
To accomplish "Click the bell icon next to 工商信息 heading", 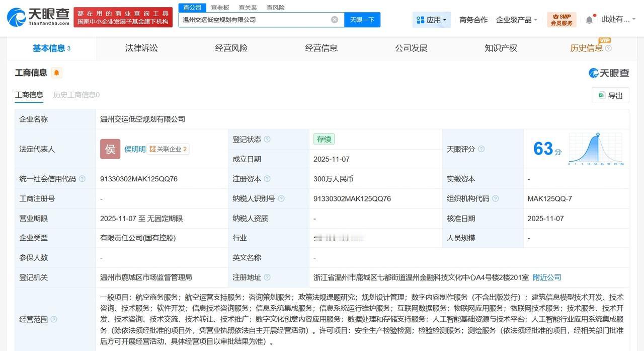I will [x=56, y=73].
